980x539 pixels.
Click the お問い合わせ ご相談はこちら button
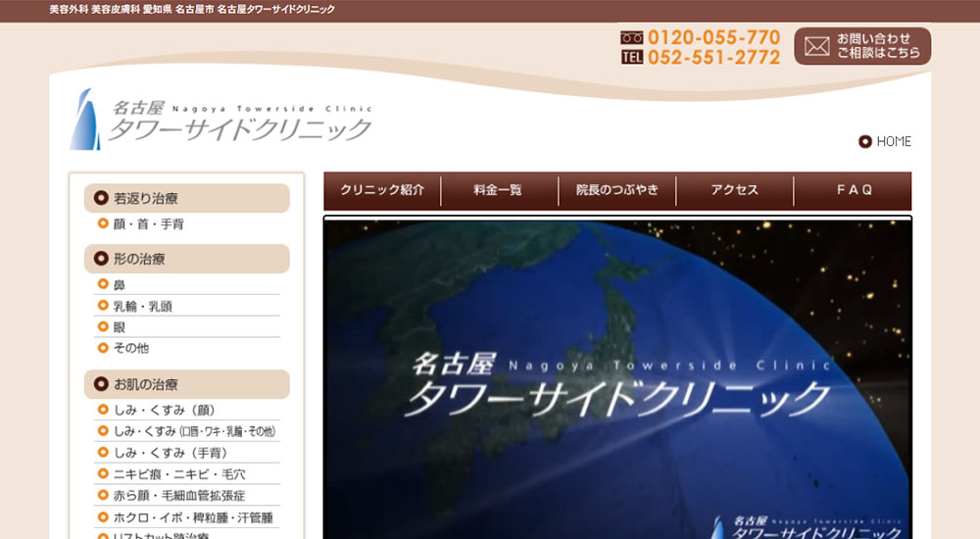coord(862,46)
